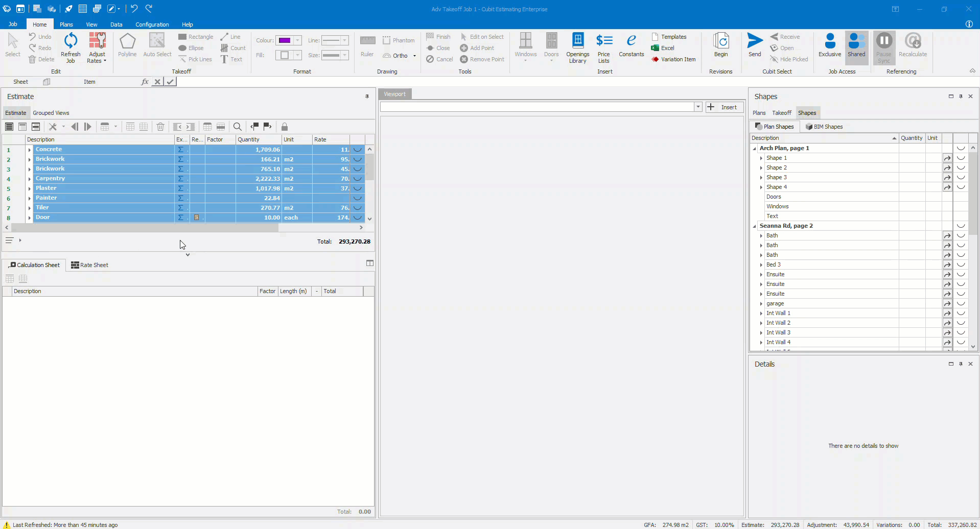Switch to the BIM Shapes tab

point(824,127)
